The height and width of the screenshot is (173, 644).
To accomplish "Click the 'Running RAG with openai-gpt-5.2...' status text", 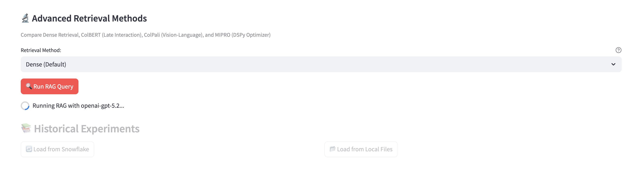I will click(x=78, y=106).
